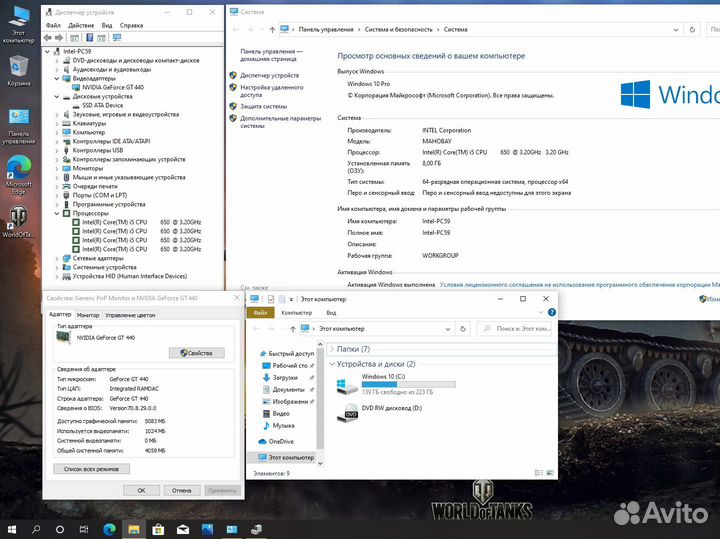Open license terms link under Активация Windows
This screenshot has width=720, height=539.
pyautogui.click(x=579, y=285)
